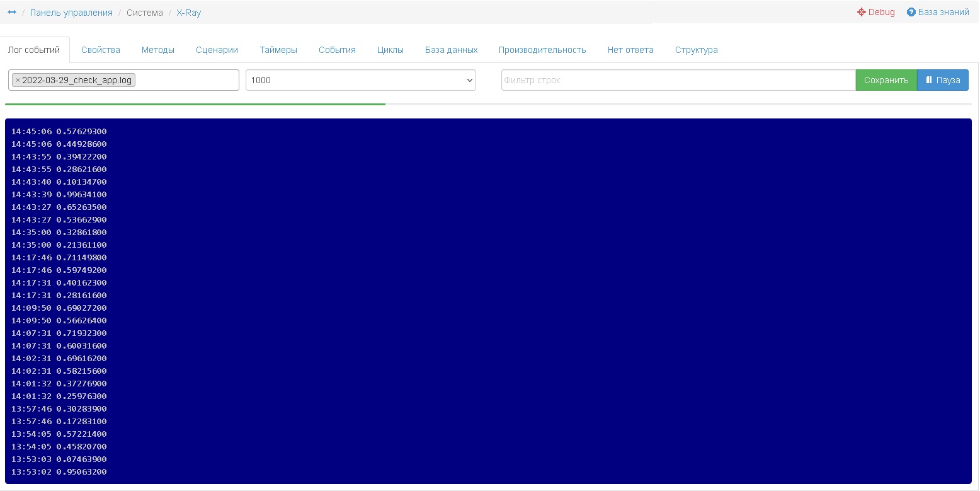
Task: Select log entry 14:43:27 0.65263500
Action: click(x=59, y=207)
